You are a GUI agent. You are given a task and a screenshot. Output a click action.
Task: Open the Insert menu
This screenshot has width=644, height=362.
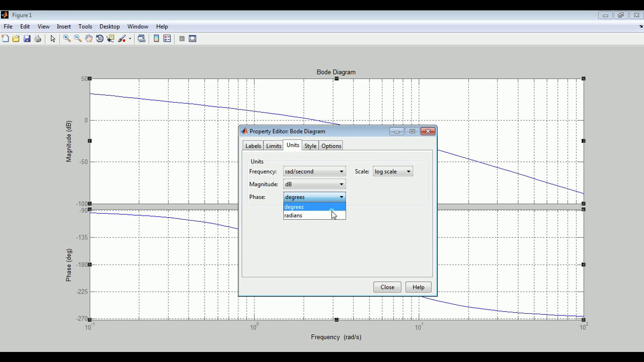(x=64, y=27)
